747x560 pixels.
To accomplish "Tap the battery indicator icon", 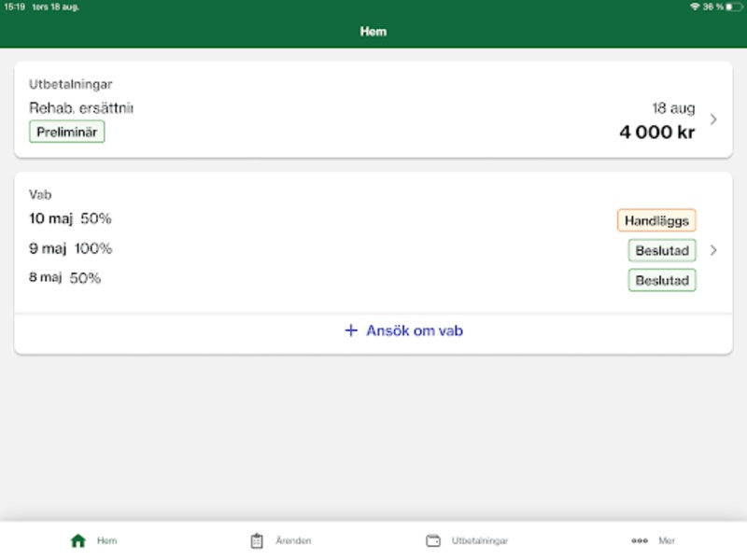I will (734, 7).
